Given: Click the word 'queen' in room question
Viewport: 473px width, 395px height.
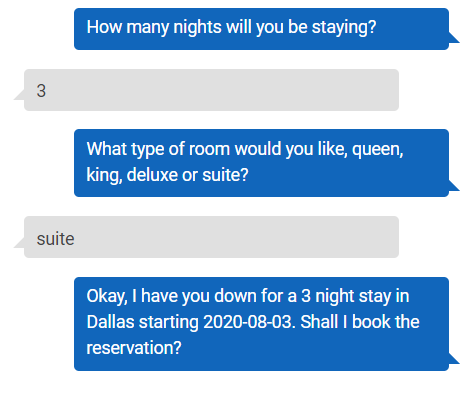Looking at the screenshot, I should point(377,150).
